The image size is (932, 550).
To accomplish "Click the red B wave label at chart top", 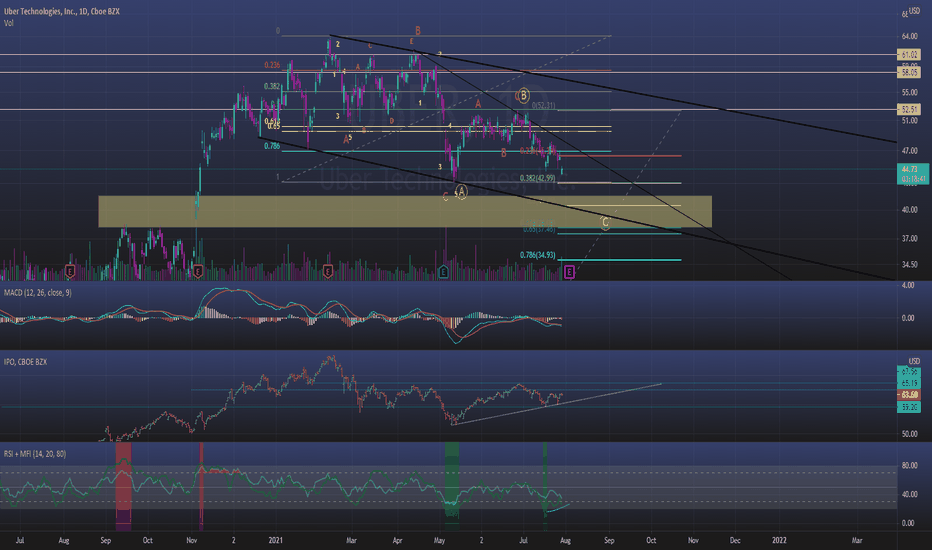I will [418, 30].
